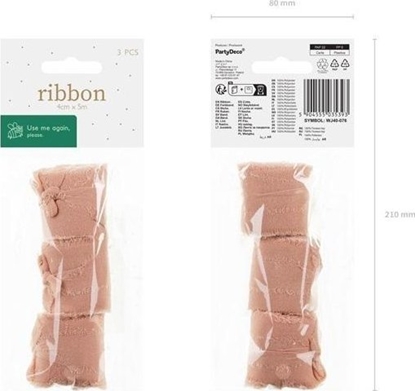Click the barcode on the back packaging

tap(327, 97)
